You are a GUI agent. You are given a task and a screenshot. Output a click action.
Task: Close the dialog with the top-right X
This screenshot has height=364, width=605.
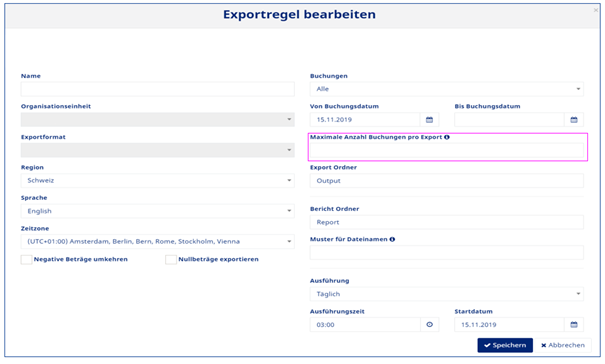[596, 10]
